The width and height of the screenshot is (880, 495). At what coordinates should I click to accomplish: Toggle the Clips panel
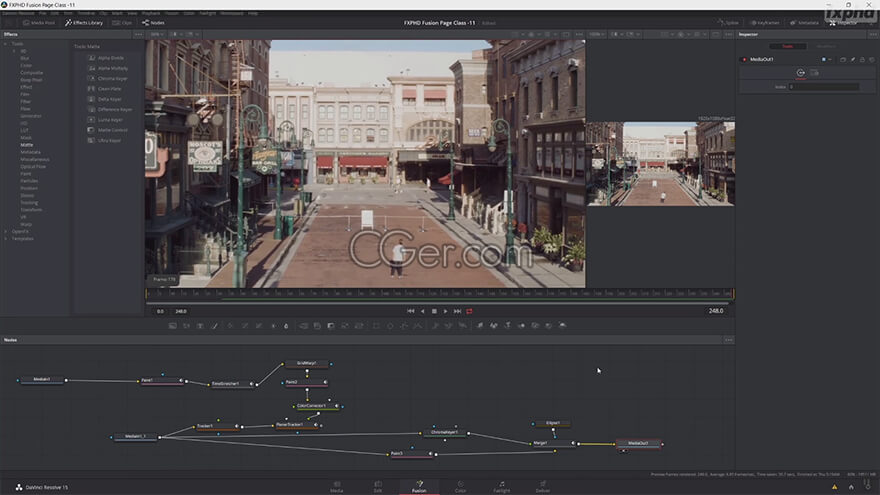tap(122, 23)
